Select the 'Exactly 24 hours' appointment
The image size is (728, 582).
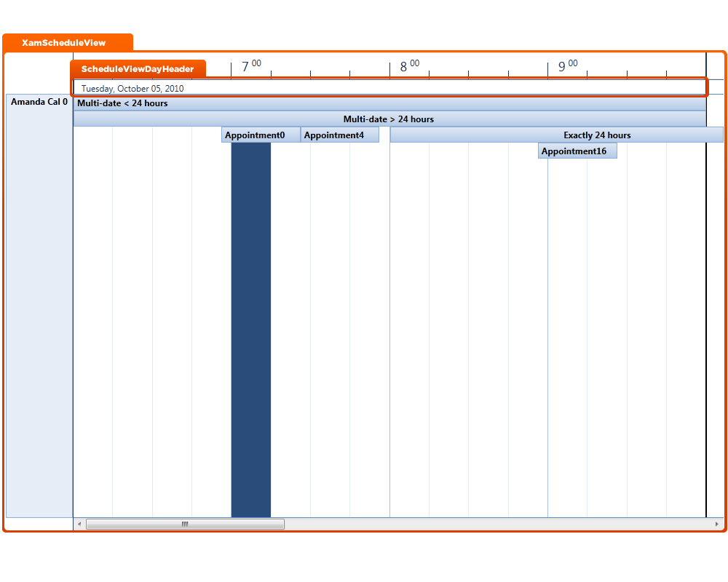click(x=556, y=135)
